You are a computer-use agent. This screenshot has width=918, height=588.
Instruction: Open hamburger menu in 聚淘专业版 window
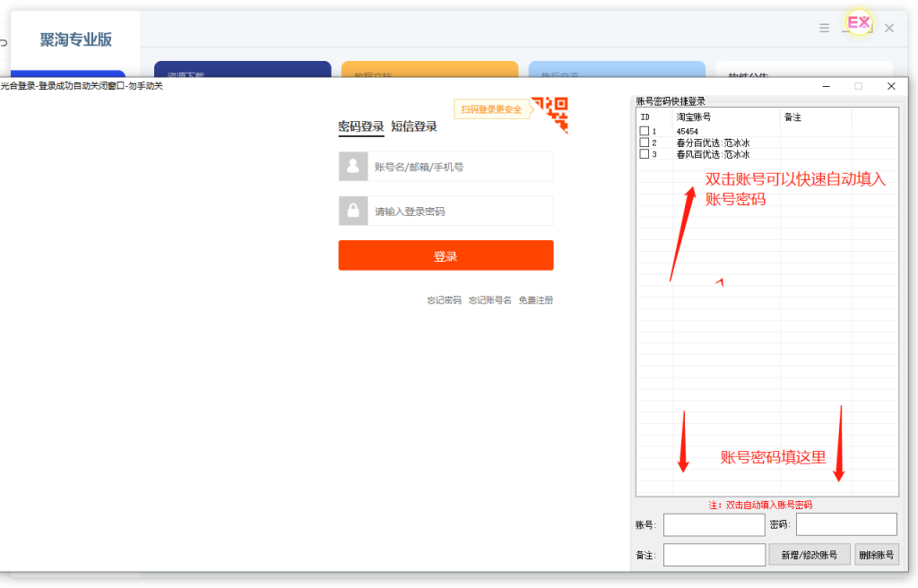pos(825,28)
